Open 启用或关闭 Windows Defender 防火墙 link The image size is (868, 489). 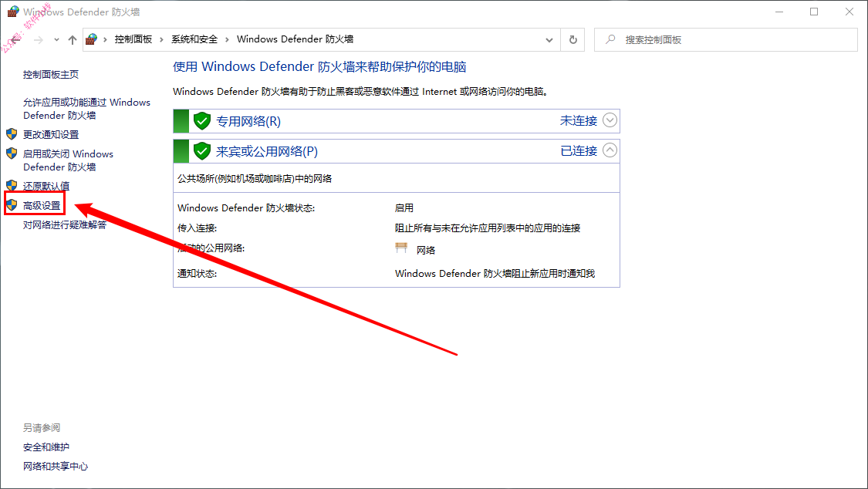point(68,160)
